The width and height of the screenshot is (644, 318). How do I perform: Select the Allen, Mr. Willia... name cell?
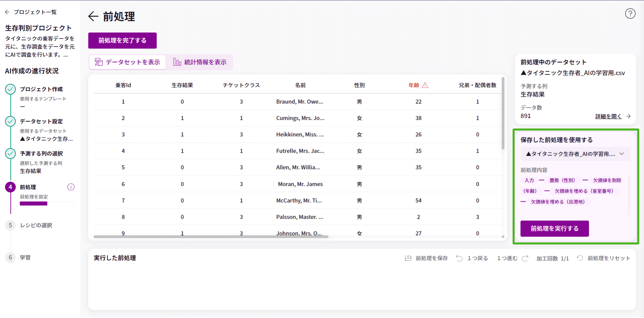click(x=298, y=167)
